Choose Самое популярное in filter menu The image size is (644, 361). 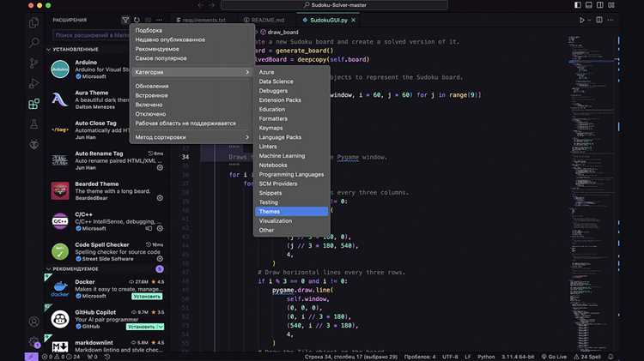(x=161, y=58)
